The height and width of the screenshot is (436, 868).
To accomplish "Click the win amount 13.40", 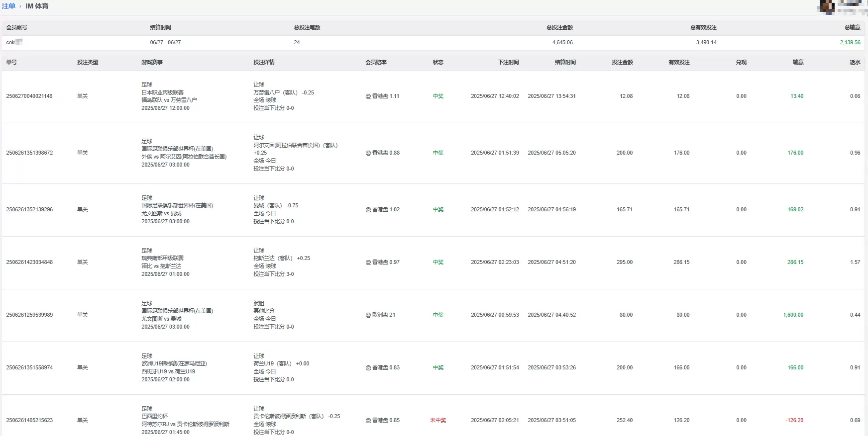I will (797, 96).
